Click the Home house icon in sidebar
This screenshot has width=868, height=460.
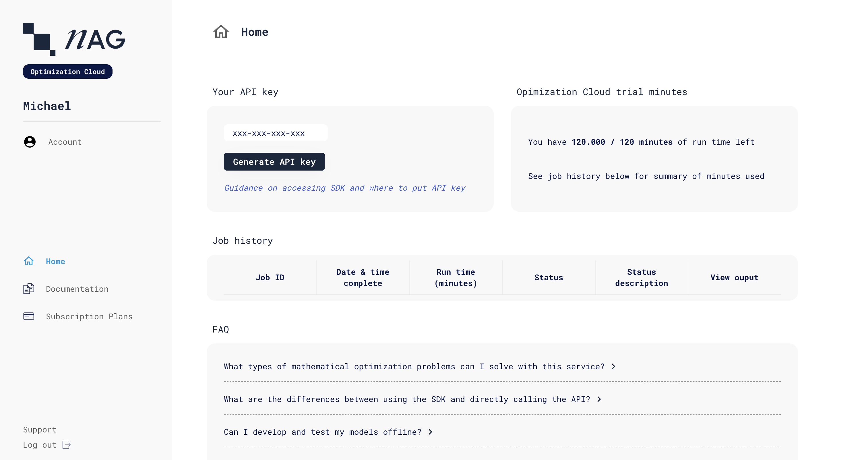point(29,261)
